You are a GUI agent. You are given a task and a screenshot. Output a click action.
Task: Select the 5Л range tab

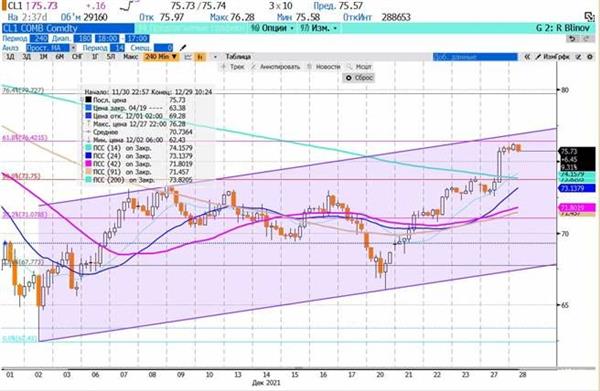pyautogui.click(x=111, y=57)
